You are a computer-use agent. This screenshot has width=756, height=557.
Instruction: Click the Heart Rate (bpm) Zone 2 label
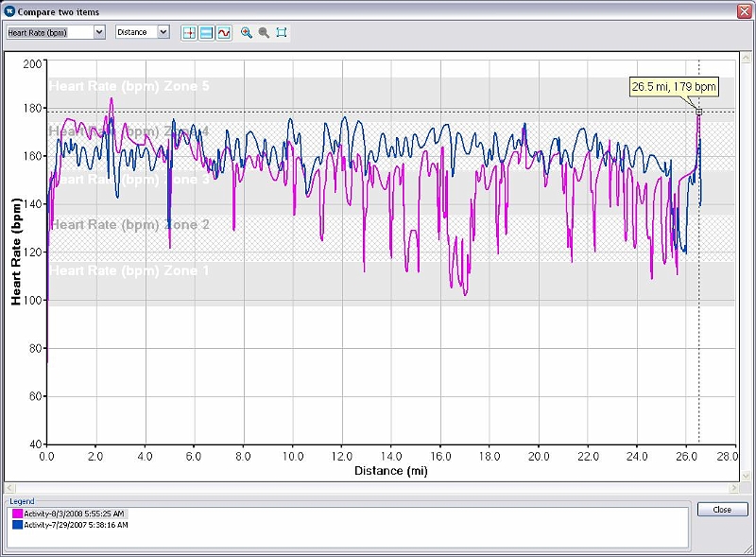[130, 225]
